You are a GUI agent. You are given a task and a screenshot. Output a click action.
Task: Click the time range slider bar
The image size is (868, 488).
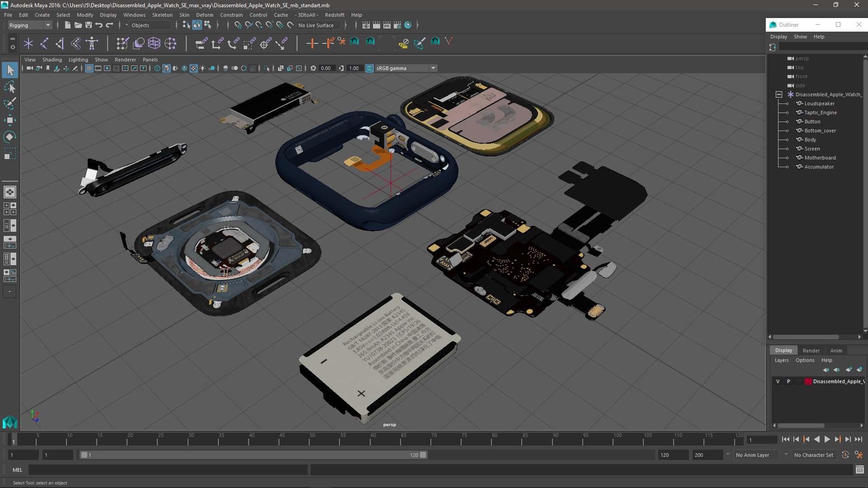253,455
